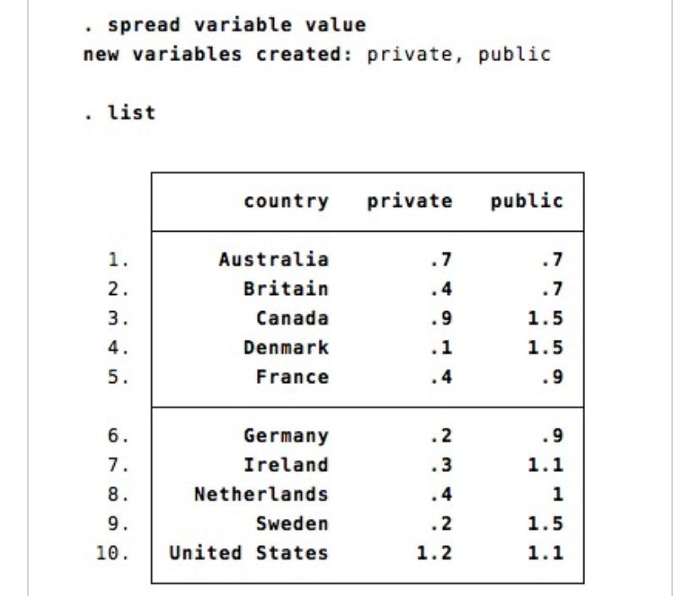Select Ireland's private value .3

tap(440, 465)
